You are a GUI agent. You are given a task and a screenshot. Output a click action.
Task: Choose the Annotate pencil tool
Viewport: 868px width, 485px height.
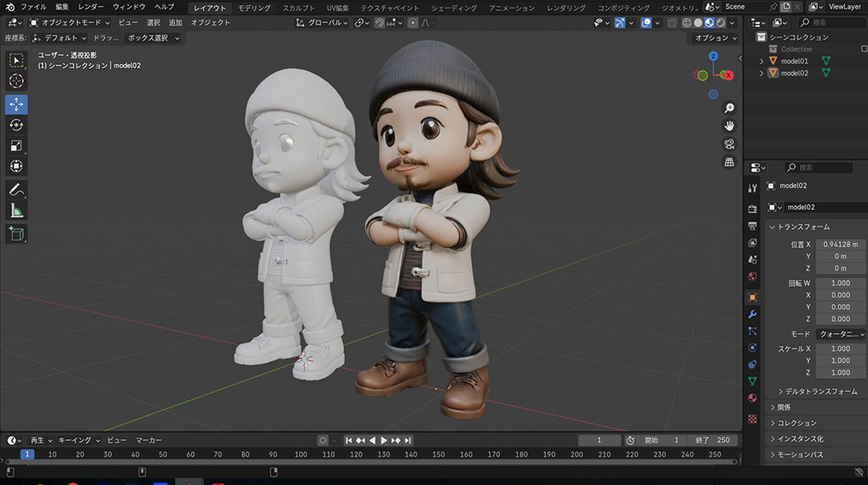point(16,189)
